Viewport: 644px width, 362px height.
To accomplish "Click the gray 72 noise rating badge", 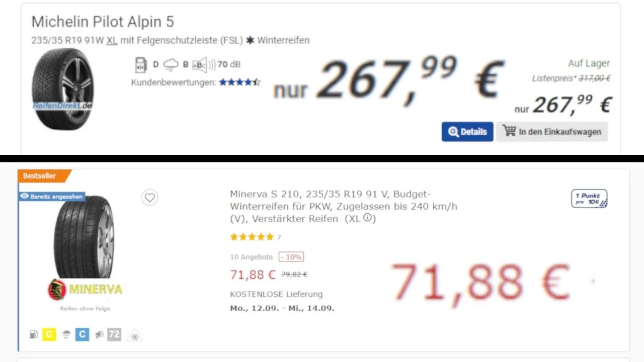I will coord(113,334).
